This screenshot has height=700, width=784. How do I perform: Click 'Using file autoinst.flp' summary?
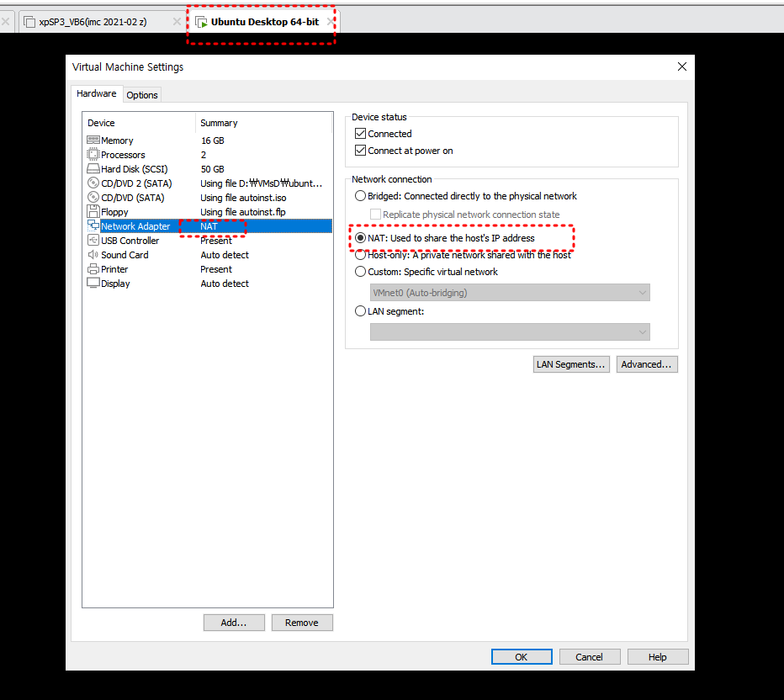click(243, 212)
